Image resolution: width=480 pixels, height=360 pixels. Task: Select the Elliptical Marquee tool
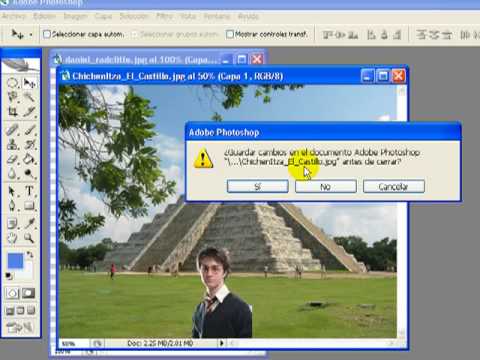click(x=12, y=83)
